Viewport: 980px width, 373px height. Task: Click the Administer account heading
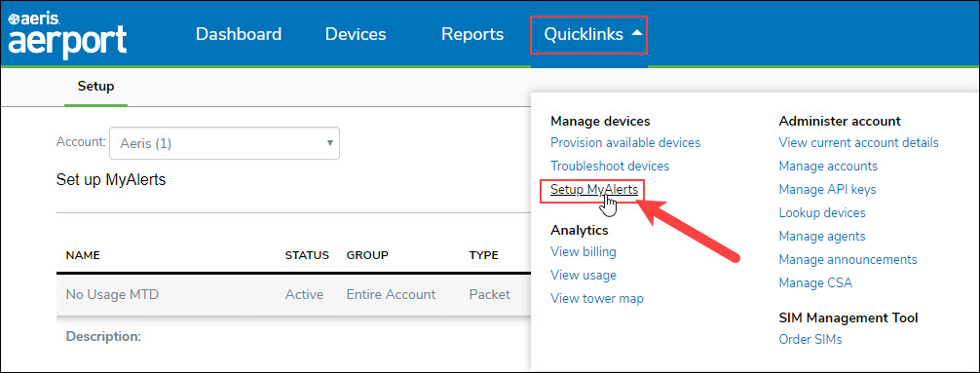[840, 121]
